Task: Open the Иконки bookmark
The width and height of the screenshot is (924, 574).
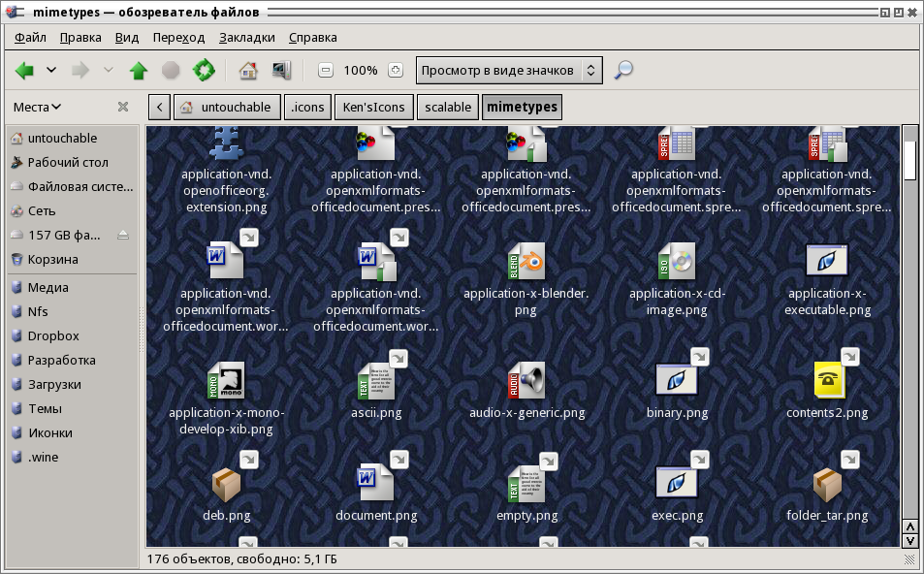Action: coord(73,432)
